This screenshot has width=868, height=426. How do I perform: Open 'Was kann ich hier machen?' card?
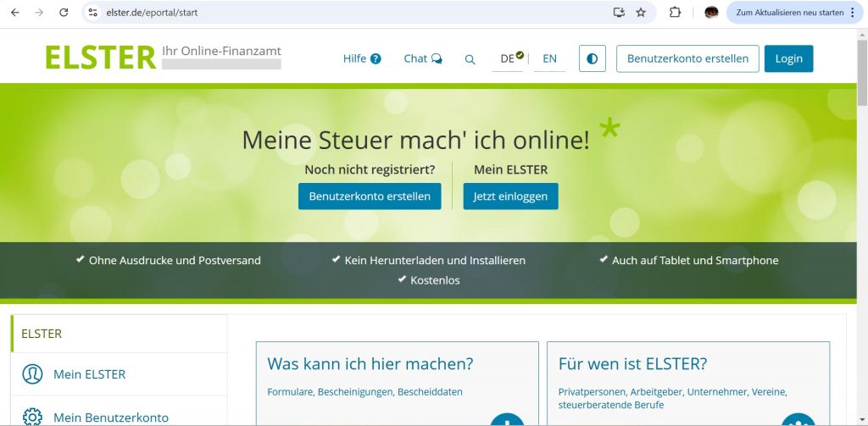370,364
